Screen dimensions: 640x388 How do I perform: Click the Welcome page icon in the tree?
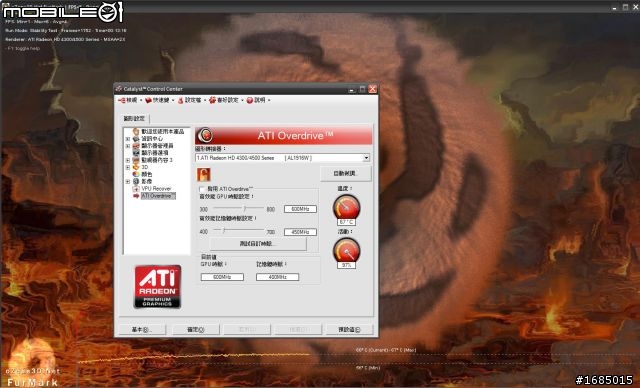click(136, 131)
